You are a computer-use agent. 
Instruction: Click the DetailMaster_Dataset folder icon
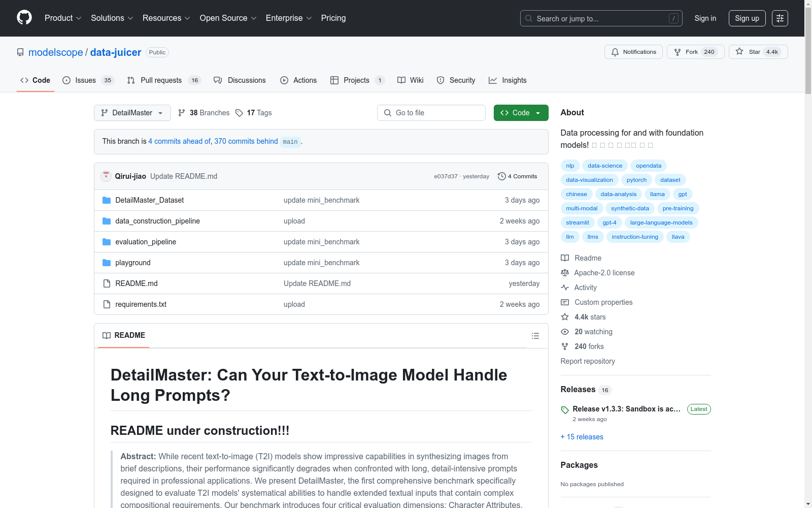pos(107,200)
